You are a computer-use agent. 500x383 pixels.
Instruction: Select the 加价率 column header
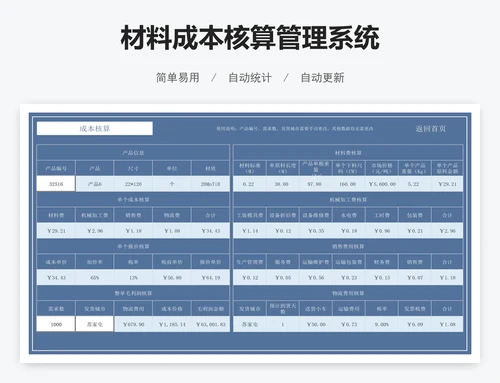95,262
